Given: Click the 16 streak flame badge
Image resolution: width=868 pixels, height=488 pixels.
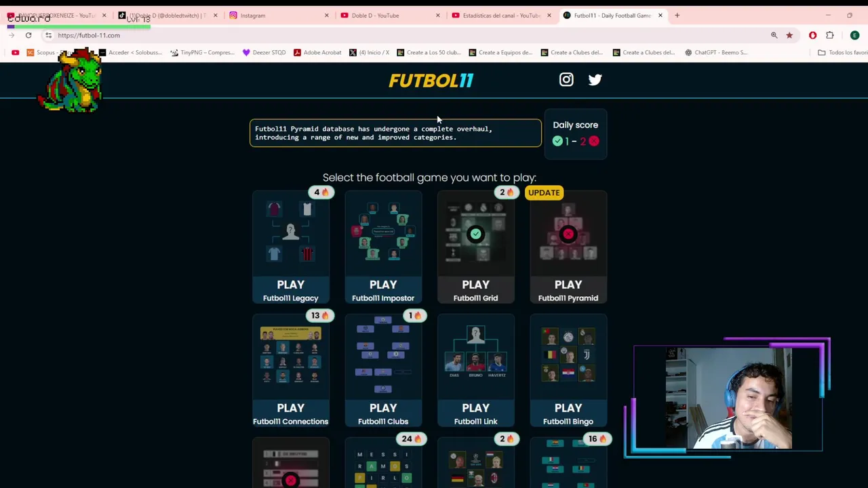Looking at the screenshot, I should coord(597,439).
